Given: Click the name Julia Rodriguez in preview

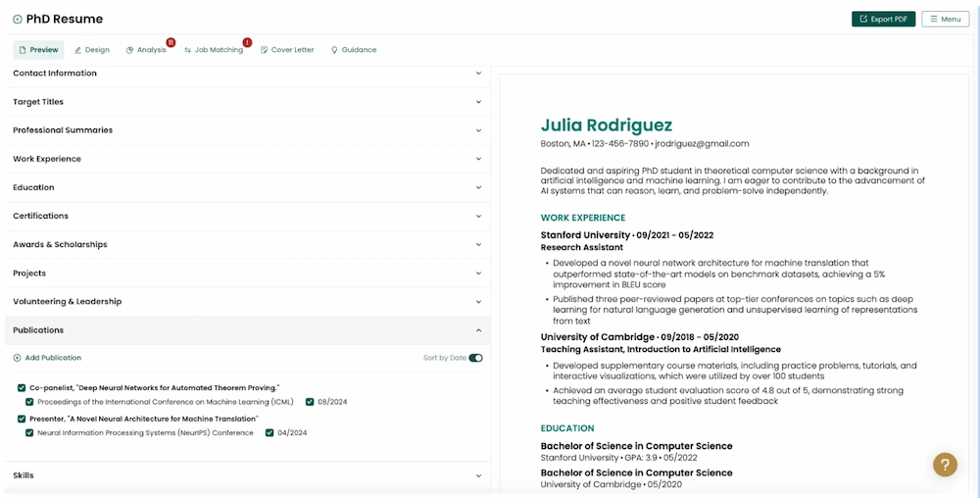Looking at the screenshot, I should point(607,124).
